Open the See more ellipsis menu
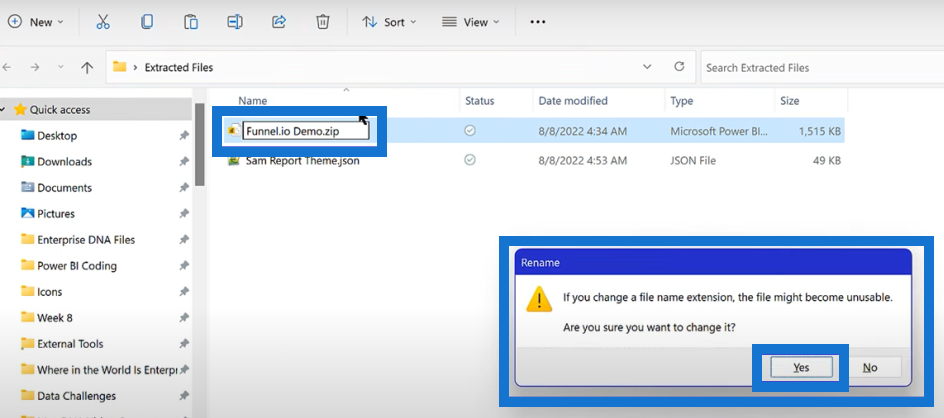 tap(538, 22)
